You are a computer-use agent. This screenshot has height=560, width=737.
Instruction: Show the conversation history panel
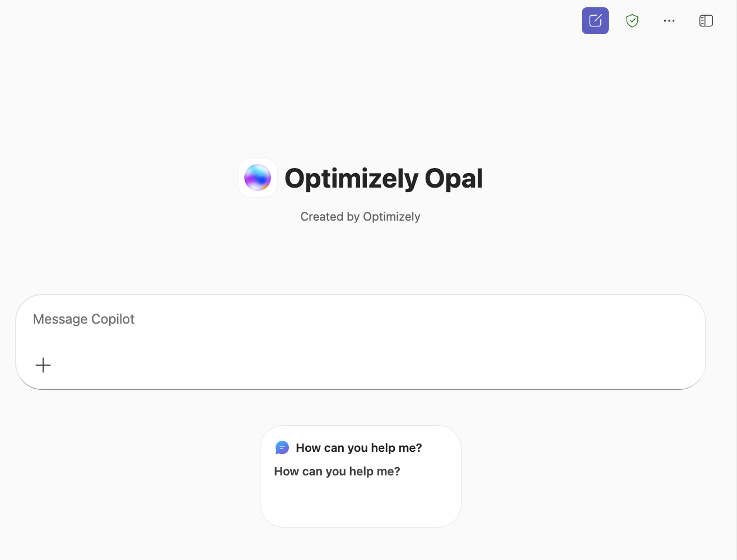tap(706, 20)
